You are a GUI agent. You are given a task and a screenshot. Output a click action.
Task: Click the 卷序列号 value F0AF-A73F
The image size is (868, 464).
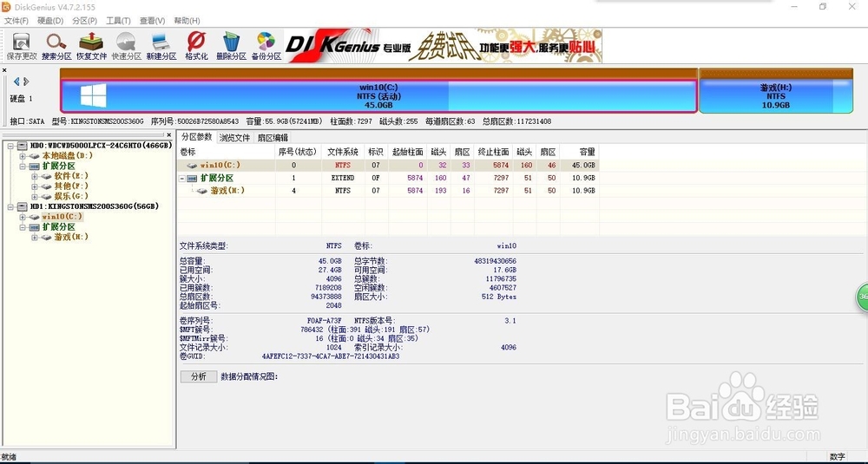325,320
